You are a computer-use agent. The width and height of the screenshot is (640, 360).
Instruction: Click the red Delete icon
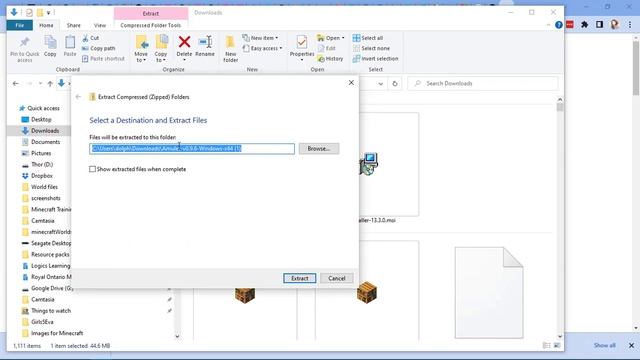[184, 42]
